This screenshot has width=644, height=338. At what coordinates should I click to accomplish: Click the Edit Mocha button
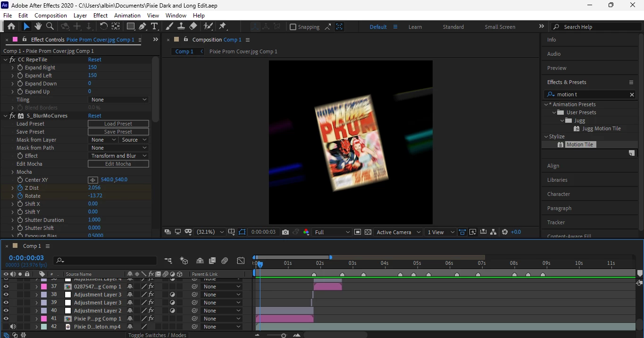[118, 164]
